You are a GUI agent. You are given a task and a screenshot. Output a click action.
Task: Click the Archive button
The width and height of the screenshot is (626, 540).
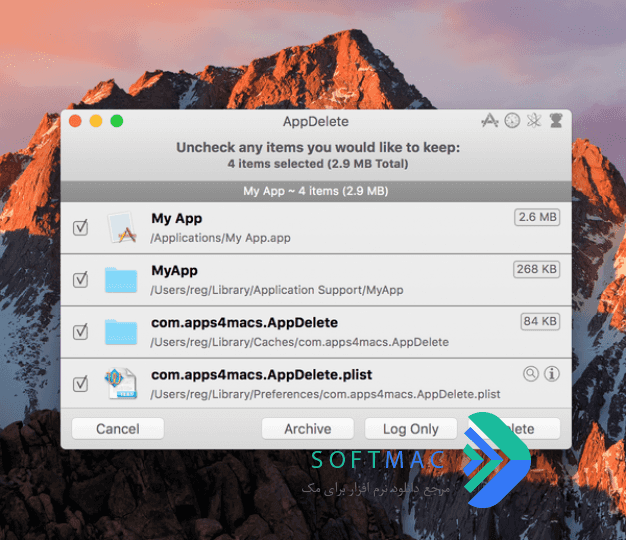308,429
